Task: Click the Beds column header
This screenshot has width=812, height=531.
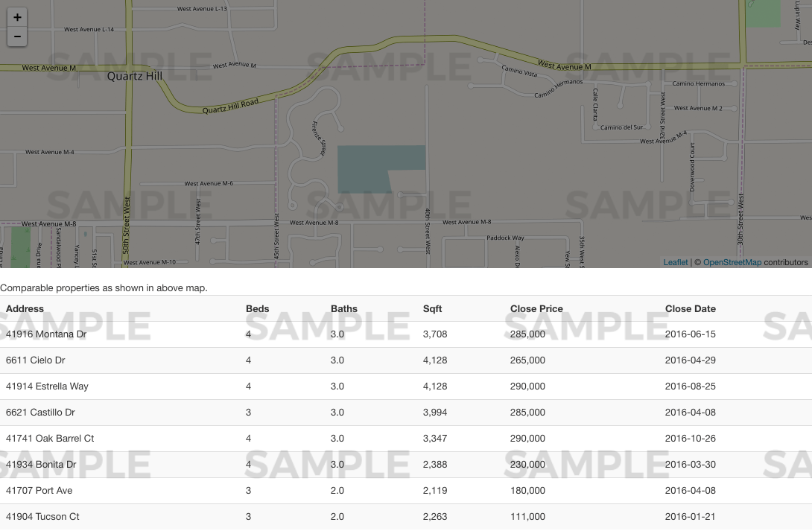Action: (x=258, y=308)
